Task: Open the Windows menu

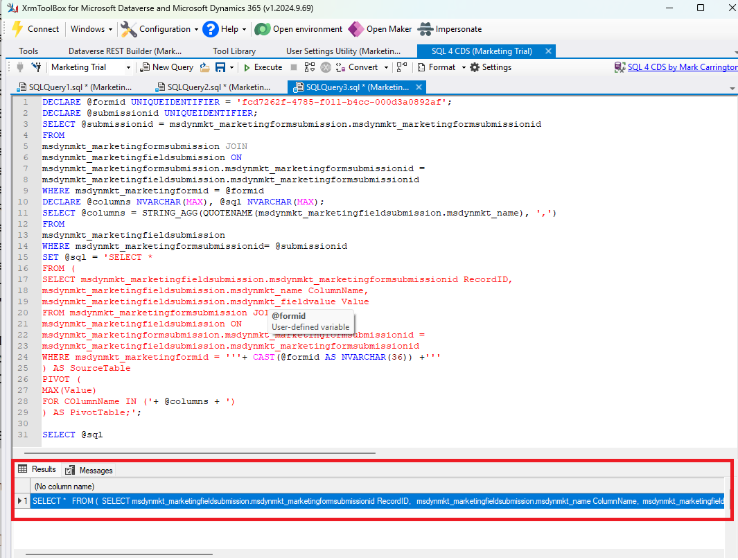Action: click(91, 29)
